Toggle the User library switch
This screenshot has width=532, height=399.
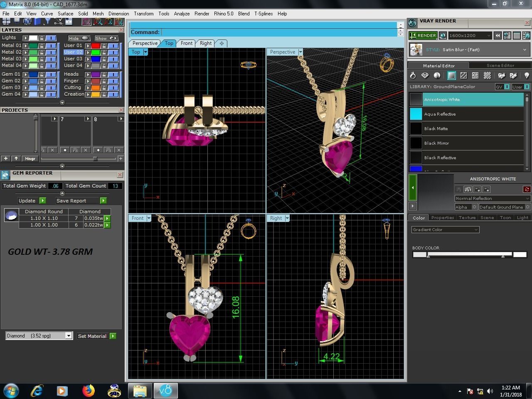coord(520,86)
